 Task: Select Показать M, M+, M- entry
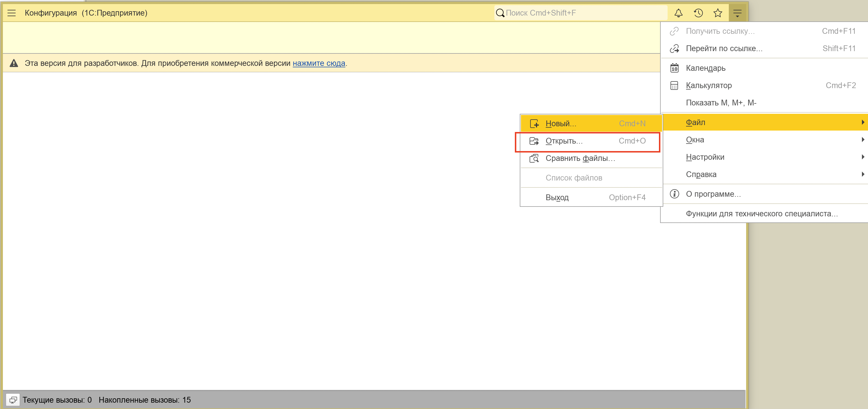[x=764, y=103]
